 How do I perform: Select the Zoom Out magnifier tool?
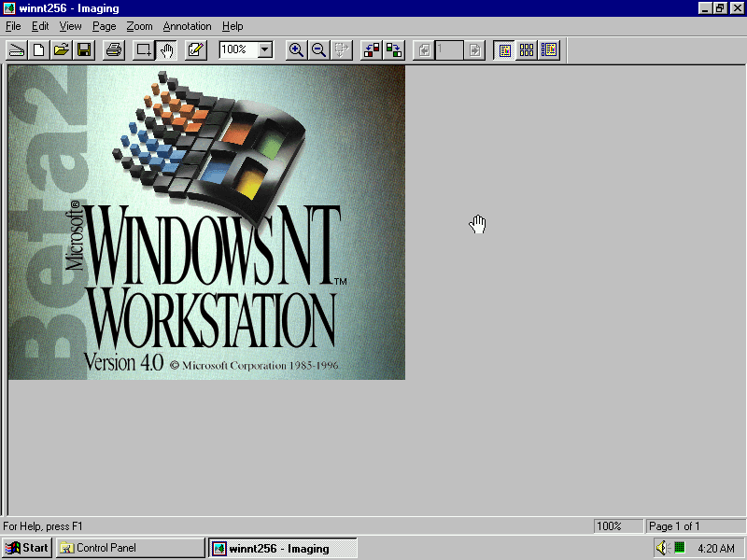(318, 50)
